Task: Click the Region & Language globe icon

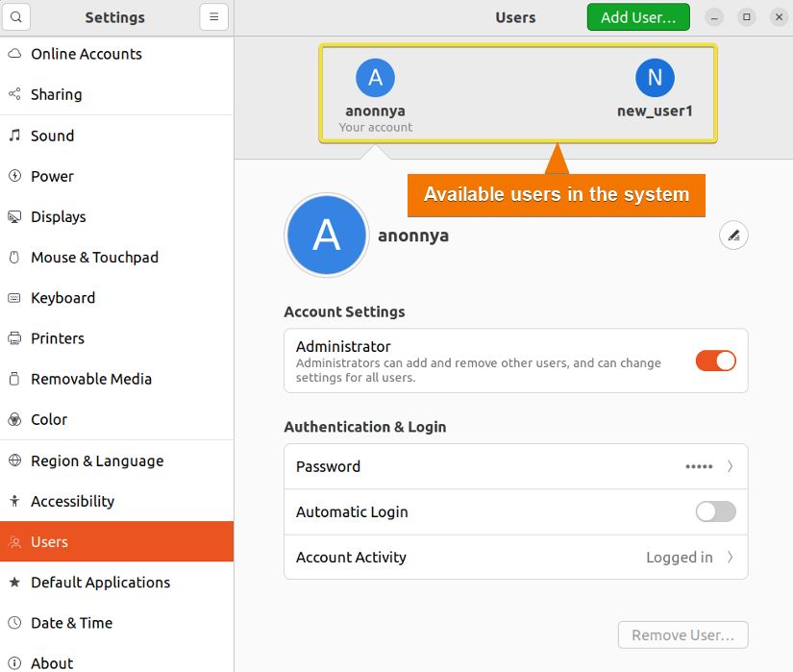Action: [14, 460]
